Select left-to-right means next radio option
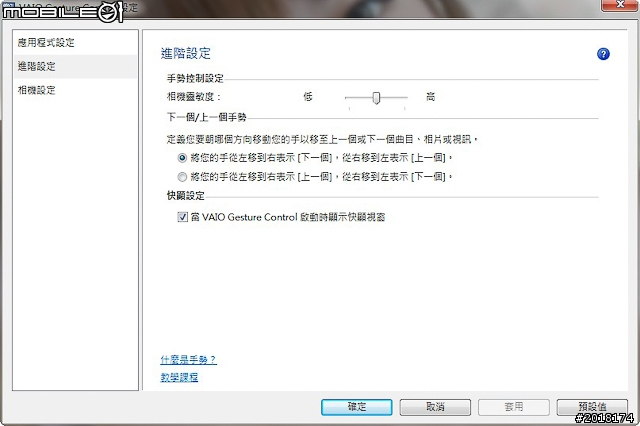Viewport: 640px width, 426px height. click(181, 158)
